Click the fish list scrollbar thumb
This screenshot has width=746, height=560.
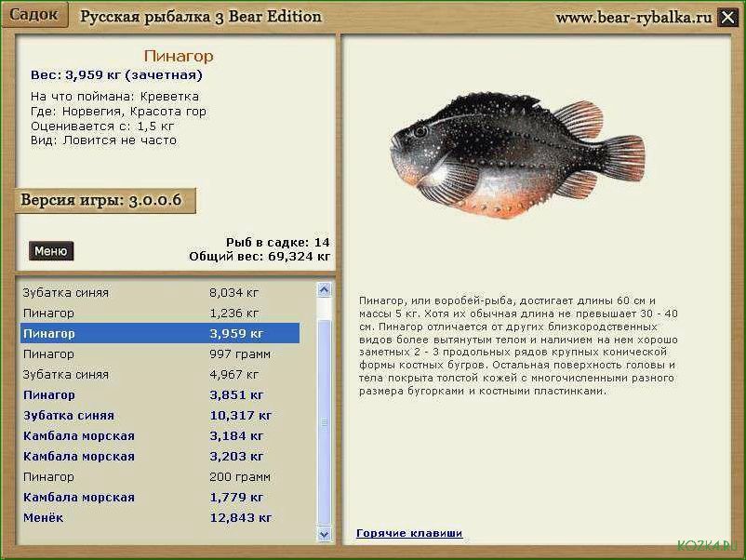point(324,422)
